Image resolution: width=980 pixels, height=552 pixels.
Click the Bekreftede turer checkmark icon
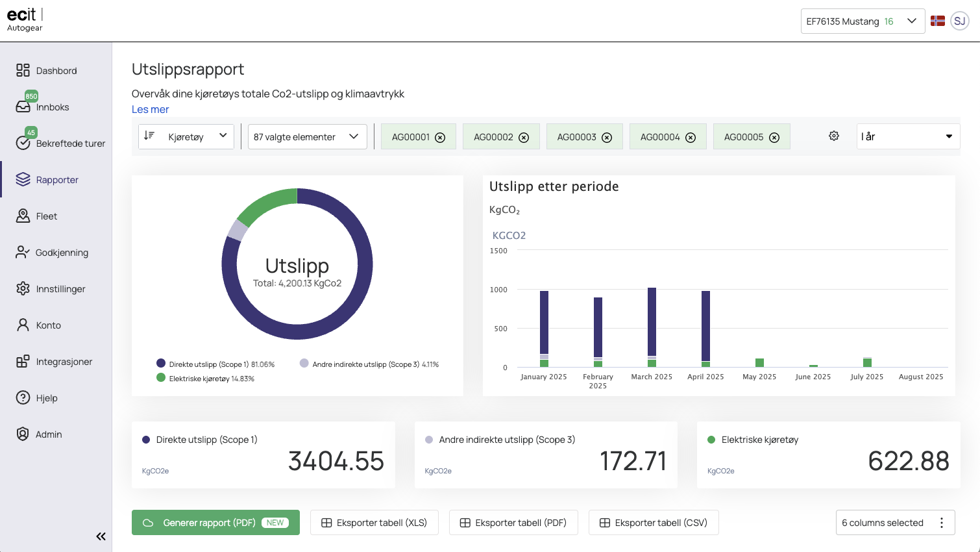23,144
